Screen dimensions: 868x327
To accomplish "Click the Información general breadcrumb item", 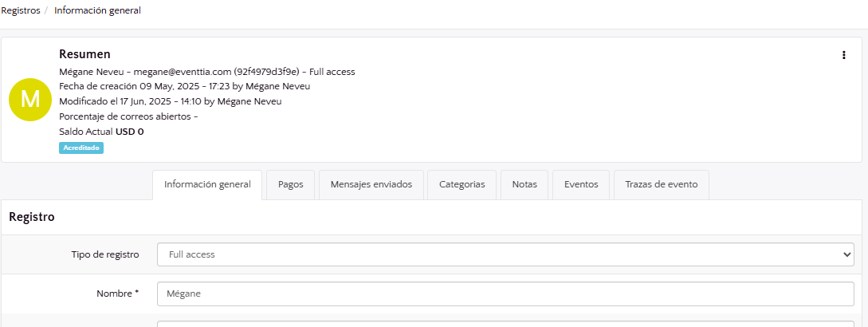I will click(97, 10).
